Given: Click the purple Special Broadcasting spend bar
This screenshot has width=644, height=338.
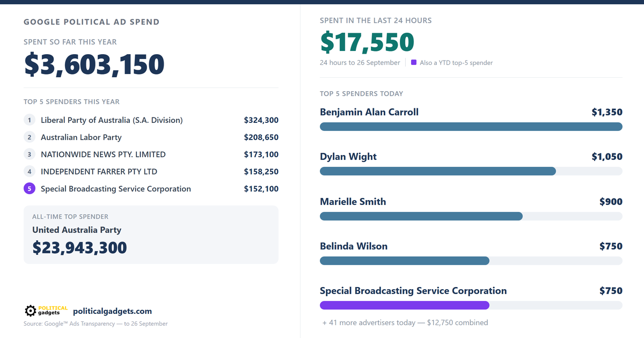Looking at the screenshot, I should coord(405,305).
